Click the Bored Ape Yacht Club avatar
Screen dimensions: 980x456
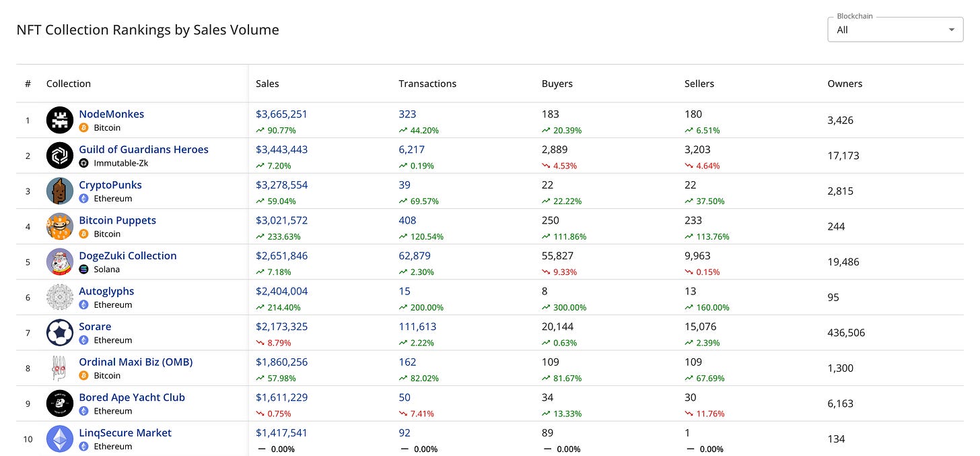pos(60,403)
